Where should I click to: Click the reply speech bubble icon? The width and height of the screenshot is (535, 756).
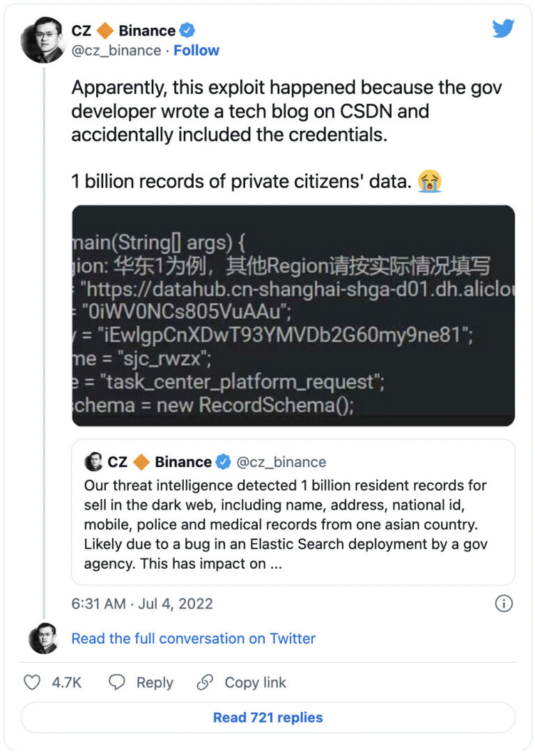[117, 682]
